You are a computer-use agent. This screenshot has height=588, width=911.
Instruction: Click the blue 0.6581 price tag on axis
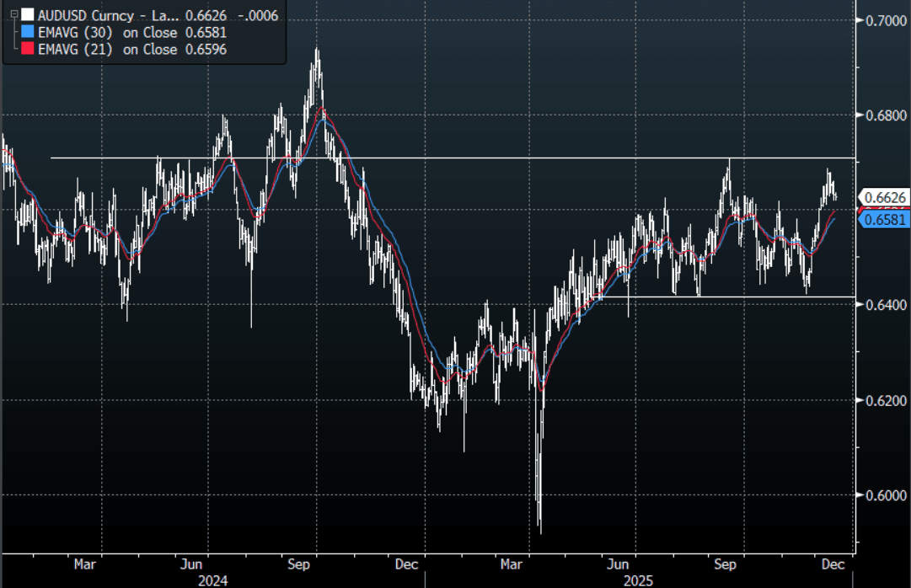[884, 220]
